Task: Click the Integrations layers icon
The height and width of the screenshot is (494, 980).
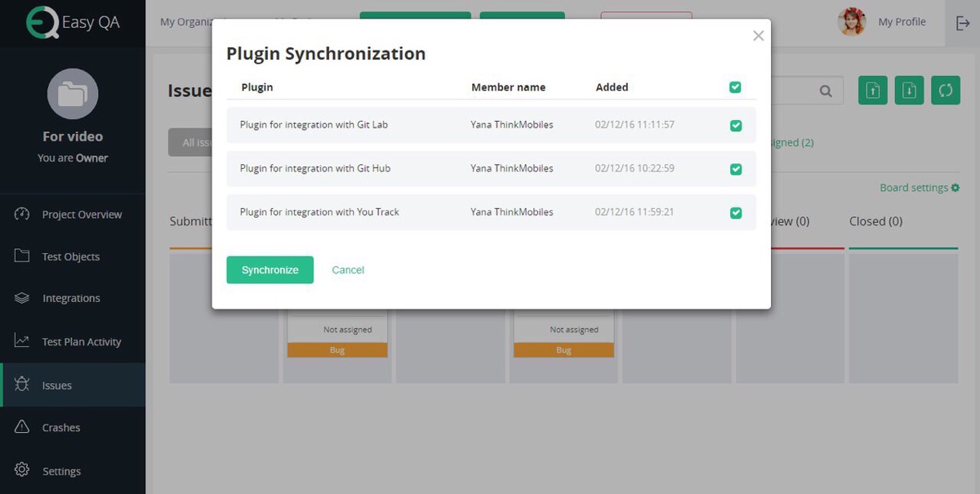Action: (x=22, y=298)
